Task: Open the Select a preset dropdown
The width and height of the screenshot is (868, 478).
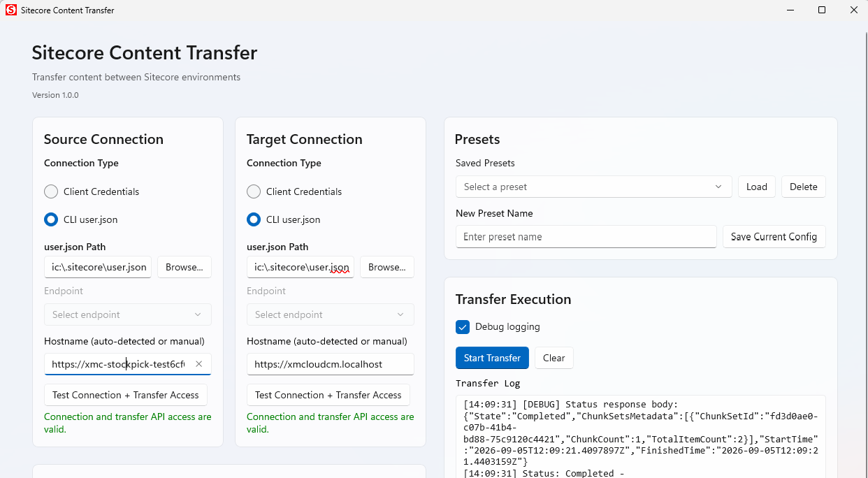Action: 593,187
